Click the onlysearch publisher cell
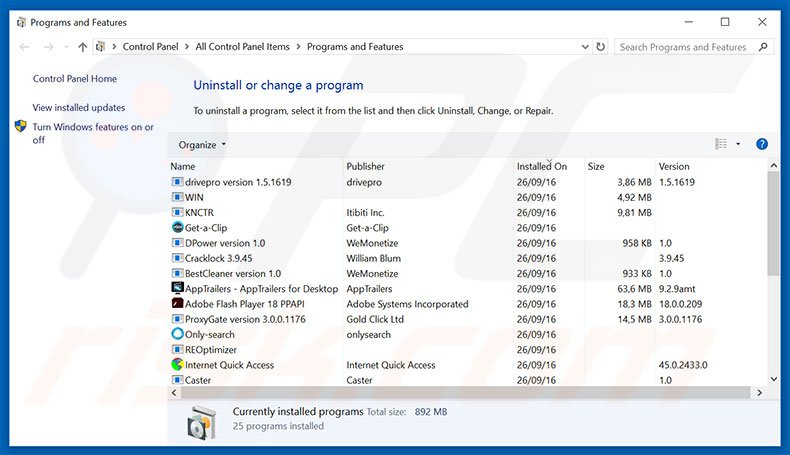The image size is (790, 455). [368, 334]
